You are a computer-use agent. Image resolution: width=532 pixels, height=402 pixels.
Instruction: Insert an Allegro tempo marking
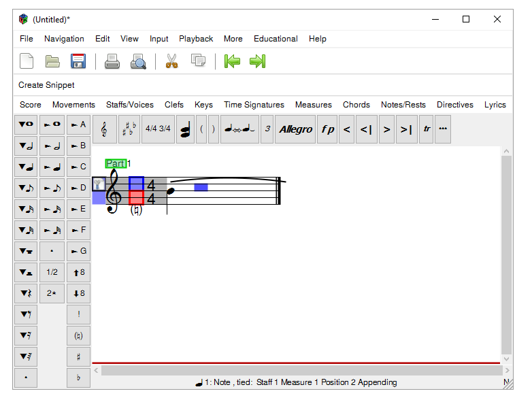point(295,129)
